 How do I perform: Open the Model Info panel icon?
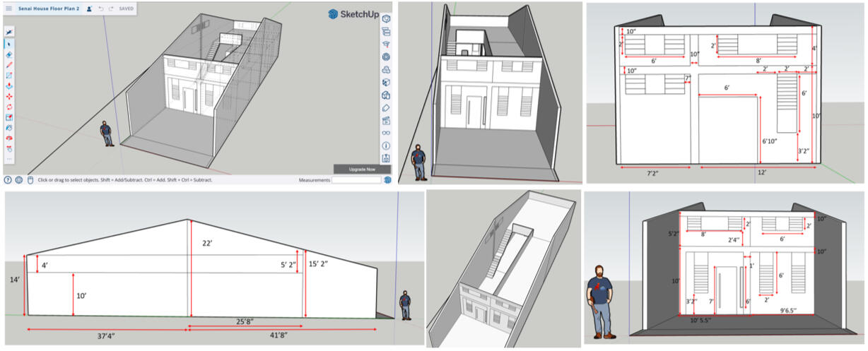(x=386, y=145)
